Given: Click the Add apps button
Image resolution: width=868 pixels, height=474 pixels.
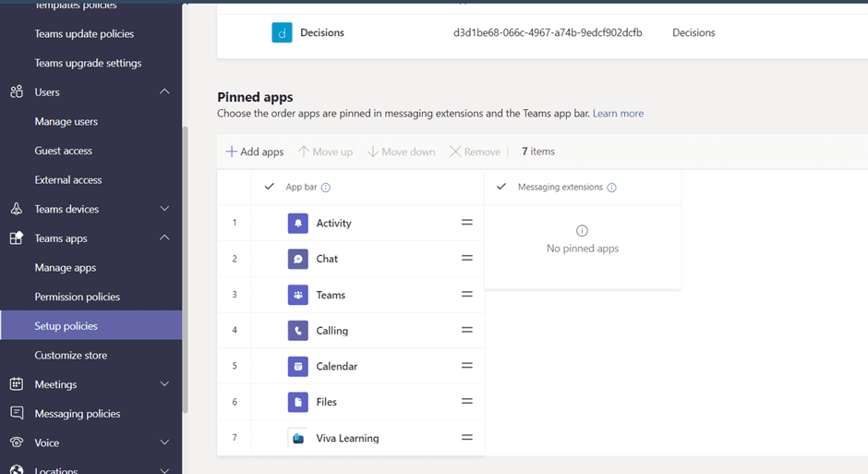Looking at the screenshot, I should coord(255,152).
